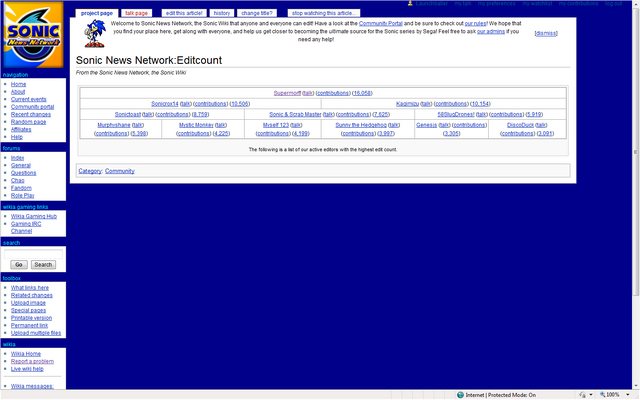The height and width of the screenshot is (400, 640).
Task: Open the Community category link
Action: (120, 171)
